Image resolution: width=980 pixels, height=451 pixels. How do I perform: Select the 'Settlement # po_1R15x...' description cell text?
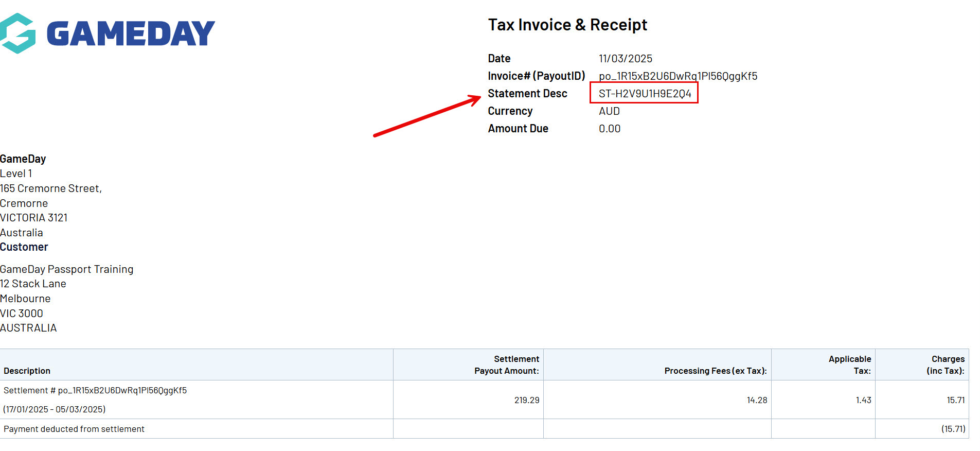pyautogui.click(x=95, y=390)
